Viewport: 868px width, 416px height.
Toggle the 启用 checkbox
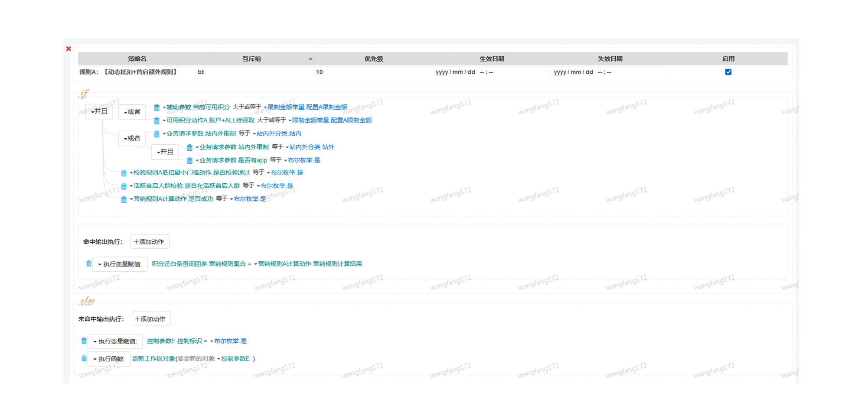[728, 72]
